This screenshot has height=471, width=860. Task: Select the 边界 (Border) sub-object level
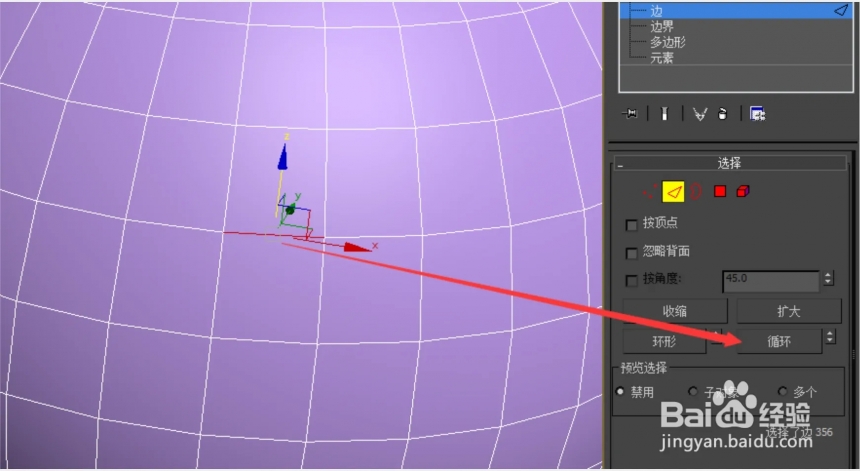pos(662,26)
